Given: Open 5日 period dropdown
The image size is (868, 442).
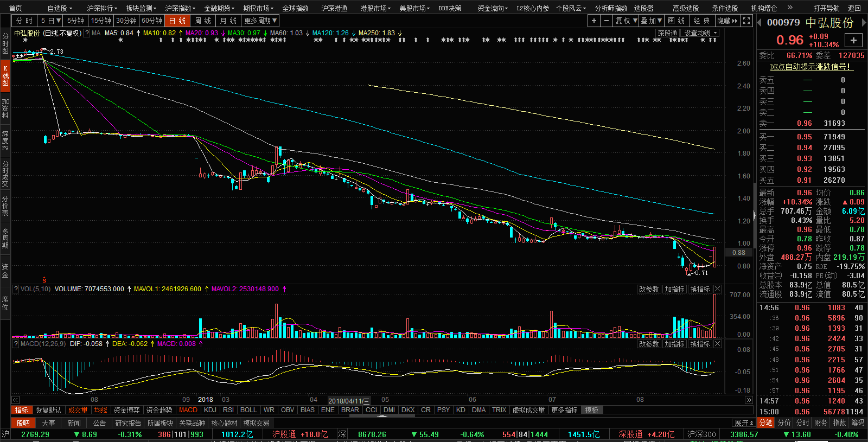Looking at the screenshot, I should (50, 21).
